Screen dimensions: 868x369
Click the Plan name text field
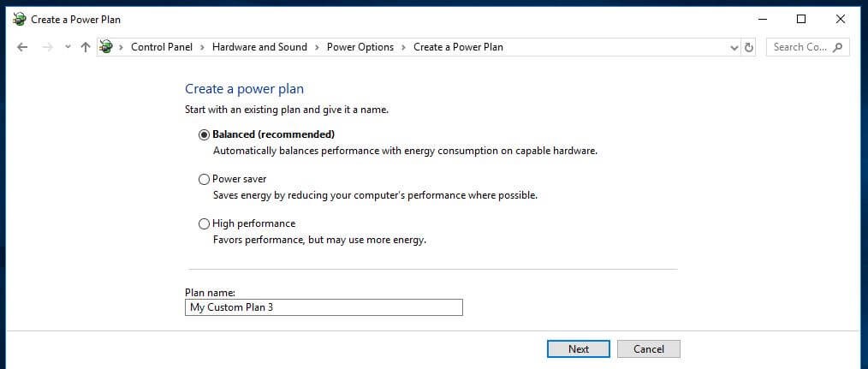324,307
